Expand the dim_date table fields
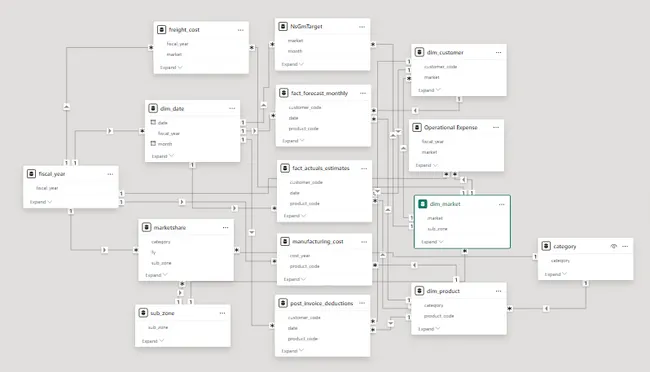 point(162,156)
